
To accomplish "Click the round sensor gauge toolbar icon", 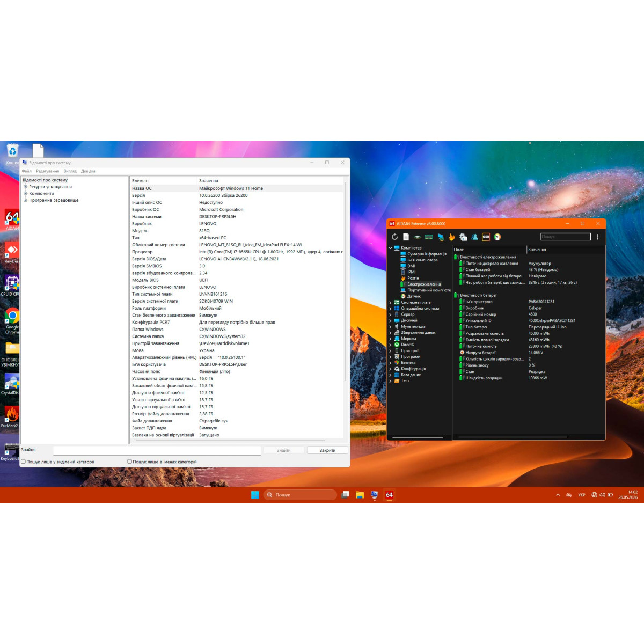I will [497, 237].
